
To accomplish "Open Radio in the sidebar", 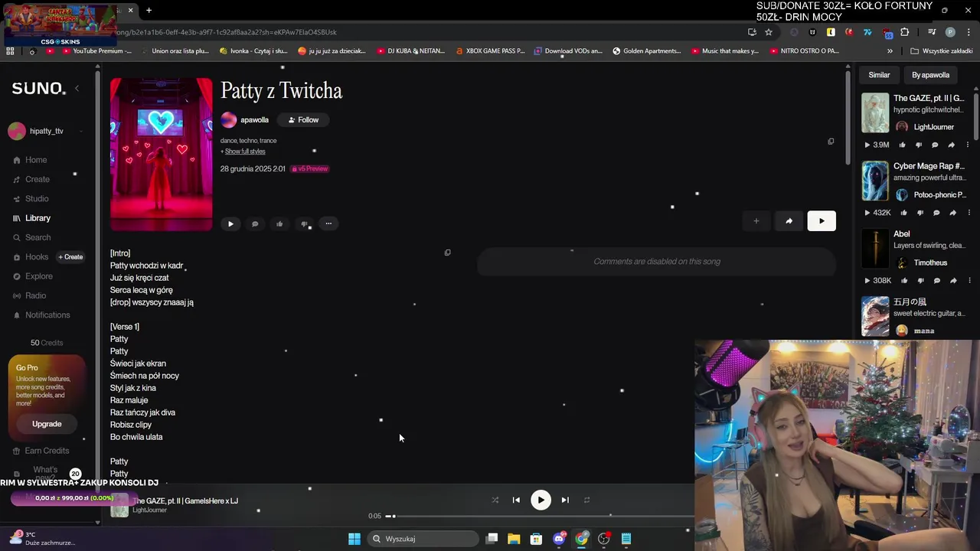I will tap(35, 295).
